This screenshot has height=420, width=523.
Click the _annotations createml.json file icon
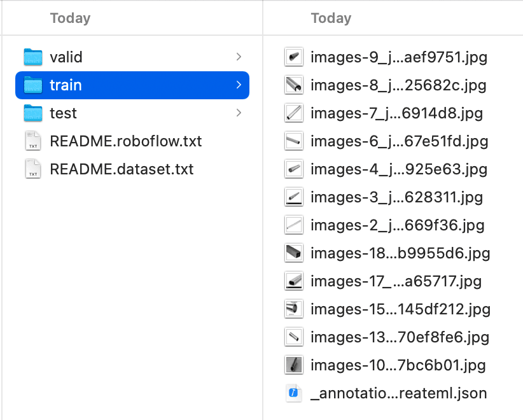coord(293,393)
